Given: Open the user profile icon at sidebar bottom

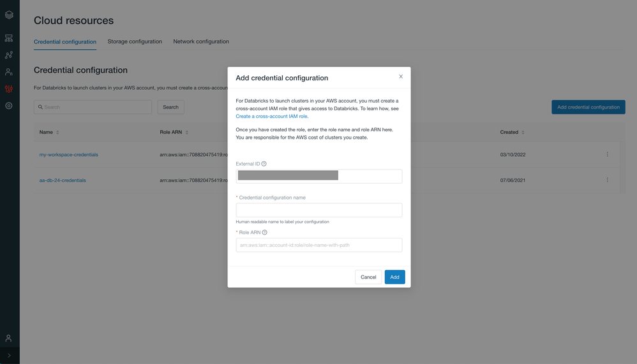Looking at the screenshot, I should pyautogui.click(x=9, y=338).
